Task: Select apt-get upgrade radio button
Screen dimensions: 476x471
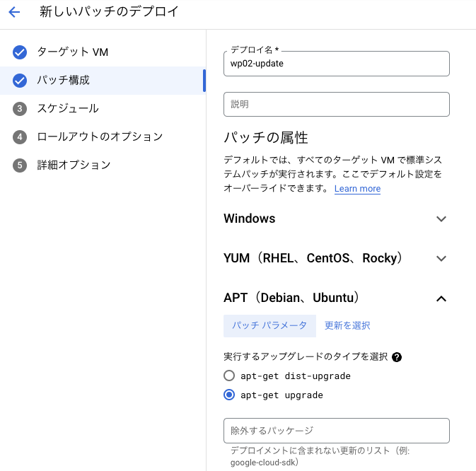Action: (x=229, y=395)
